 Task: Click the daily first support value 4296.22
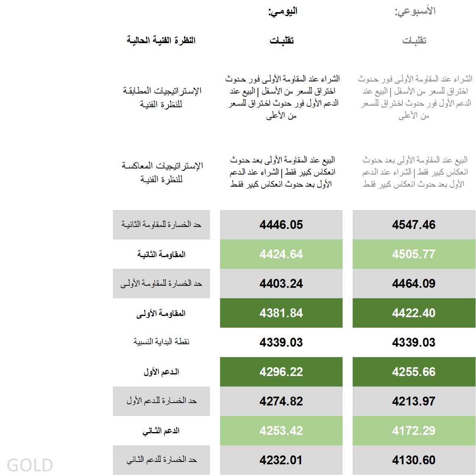(281, 372)
